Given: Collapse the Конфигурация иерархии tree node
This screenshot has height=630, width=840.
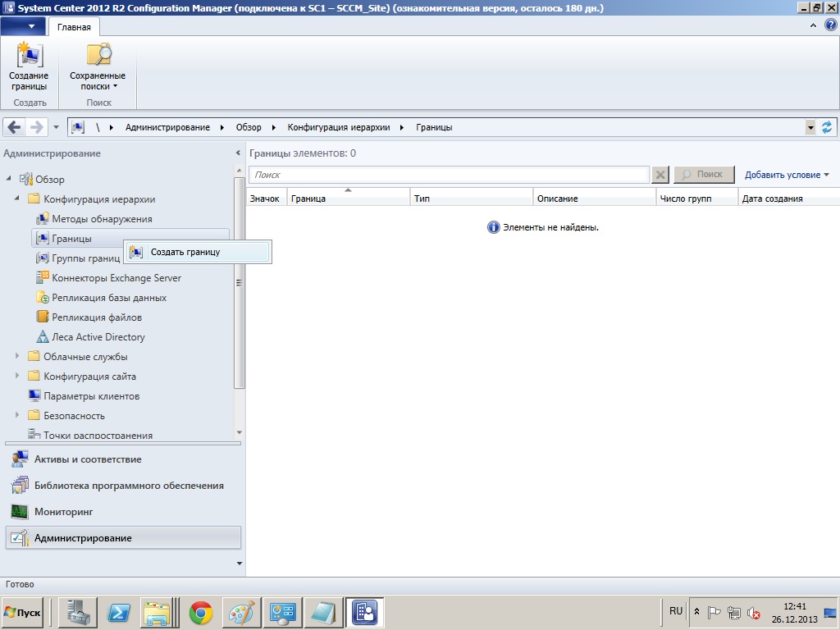Looking at the screenshot, I should click(16, 199).
